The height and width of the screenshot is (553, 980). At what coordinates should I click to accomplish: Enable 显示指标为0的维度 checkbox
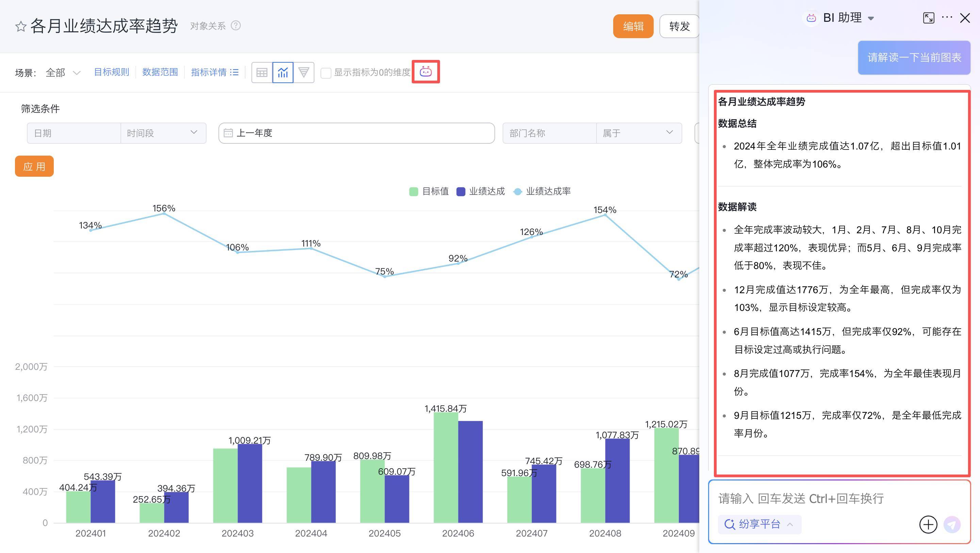click(326, 73)
